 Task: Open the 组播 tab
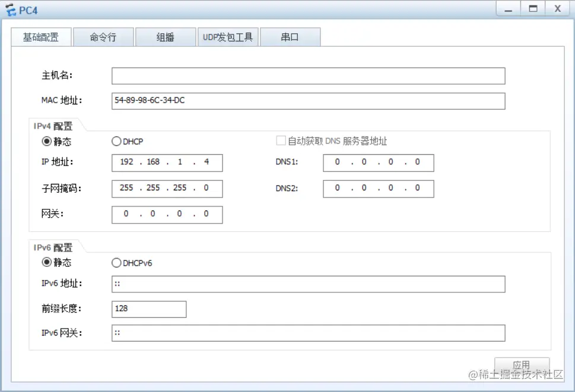coord(166,37)
